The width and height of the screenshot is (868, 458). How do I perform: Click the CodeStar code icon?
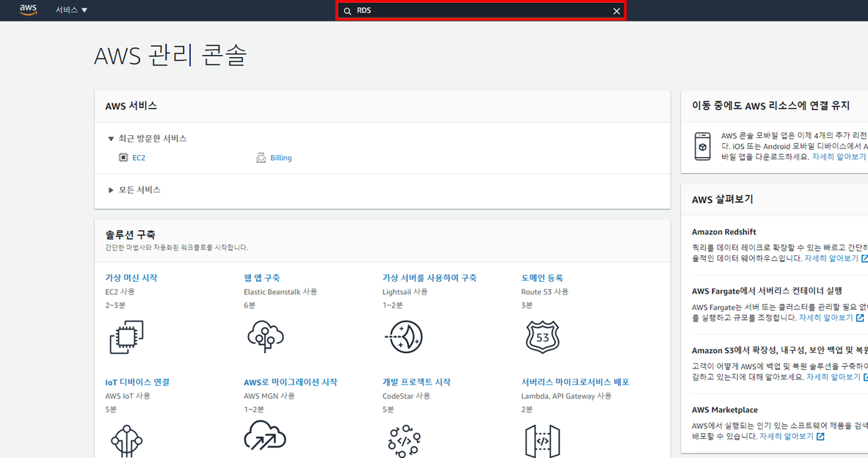[404, 441]
